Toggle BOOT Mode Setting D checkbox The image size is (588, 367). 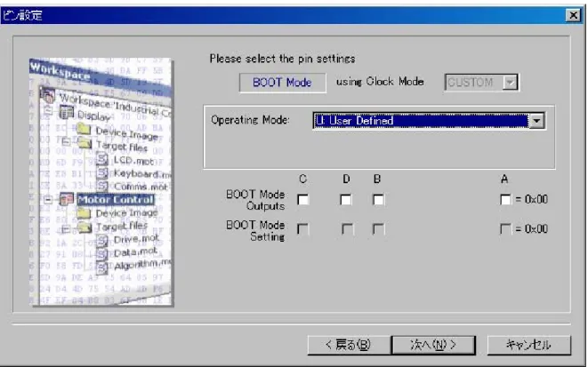[347, 228]
